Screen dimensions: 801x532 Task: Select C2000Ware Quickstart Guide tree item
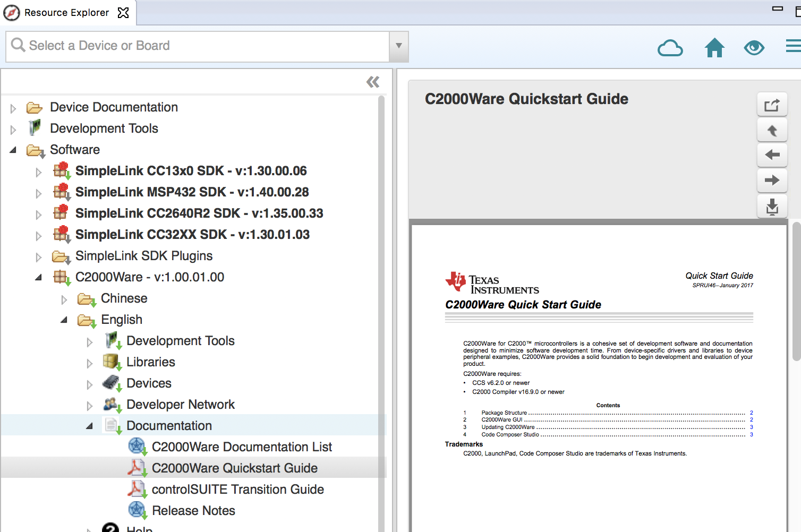click(235, 468)
